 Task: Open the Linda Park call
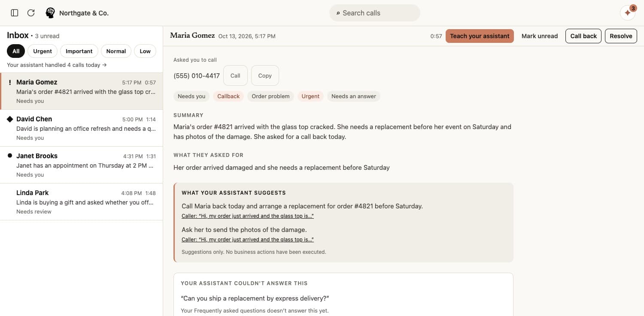pos(82,202)
